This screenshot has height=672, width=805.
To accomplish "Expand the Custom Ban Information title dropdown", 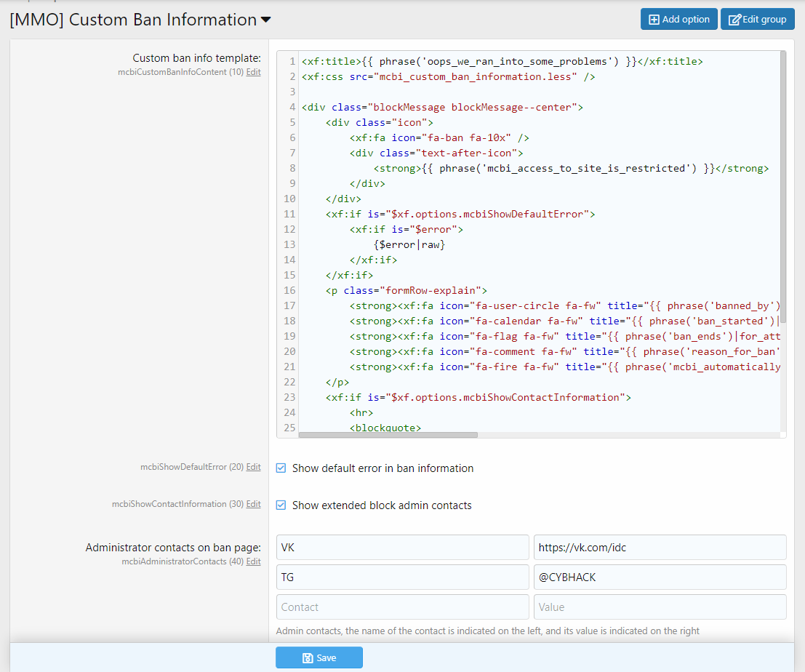I will pyautogui.click(x=265, y=20).
